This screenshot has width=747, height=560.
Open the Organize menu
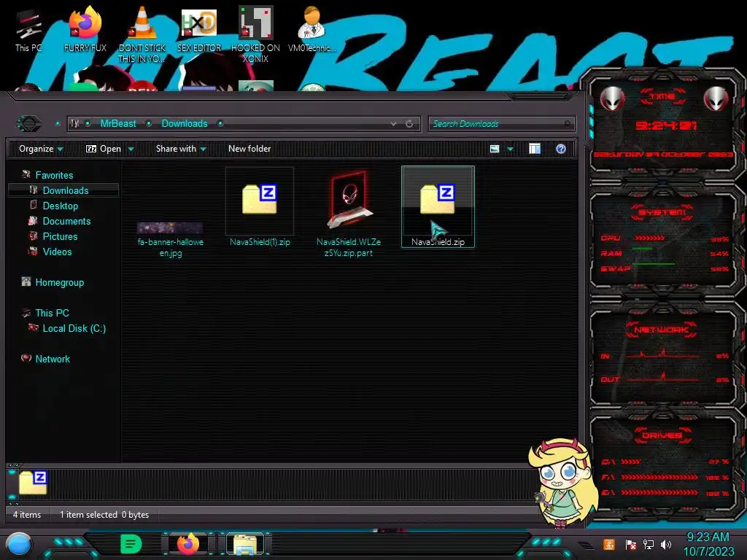[x=41, y=149]
